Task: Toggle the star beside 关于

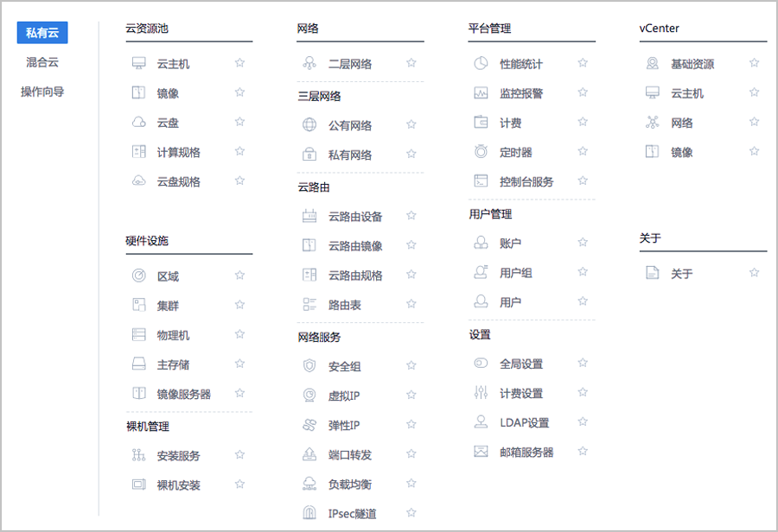Action: click(754, 272)
